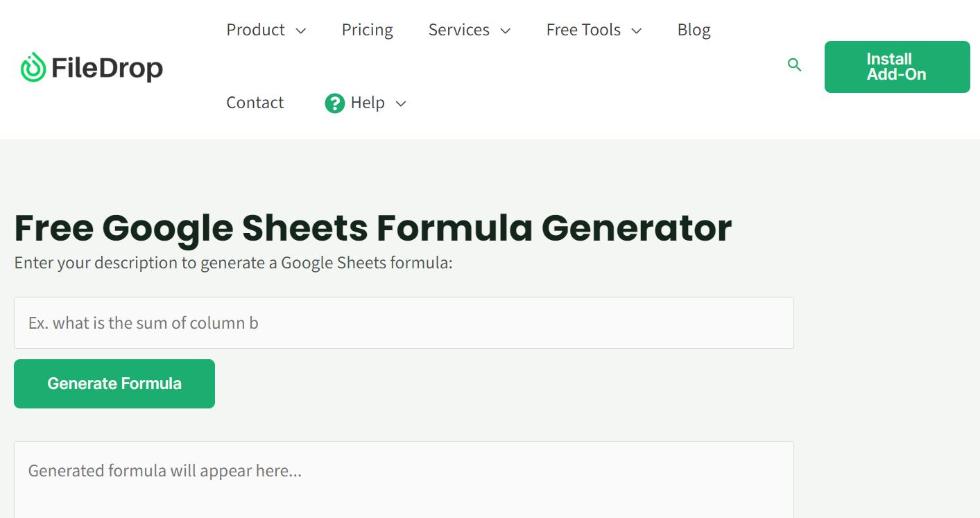Focus the formula description input field

coord(404,323)
